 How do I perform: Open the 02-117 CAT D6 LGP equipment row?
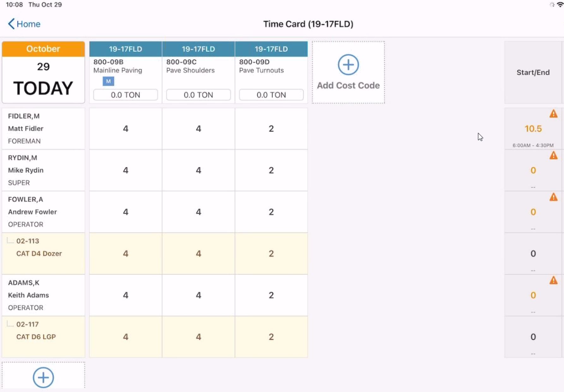point(36,337)
